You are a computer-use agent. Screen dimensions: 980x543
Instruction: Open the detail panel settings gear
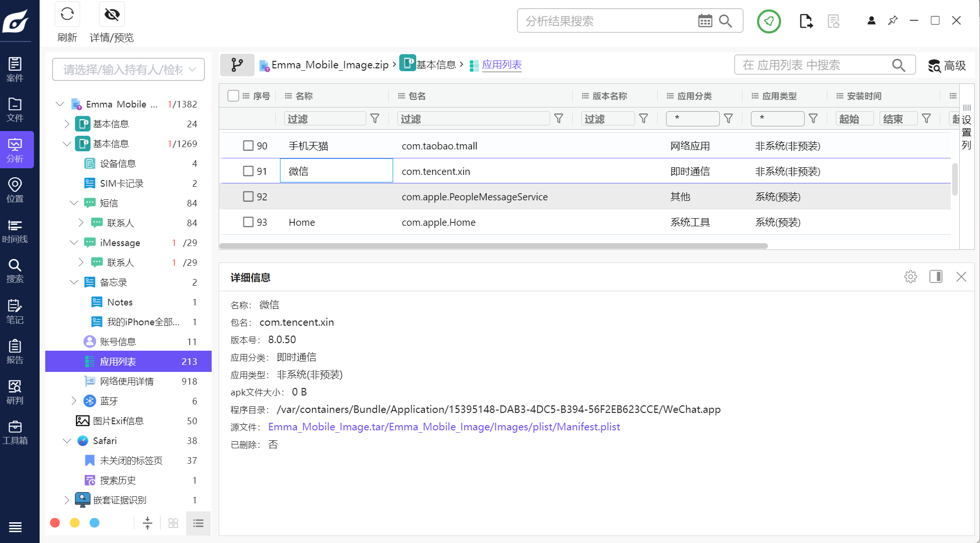click(x=910, y=277)
